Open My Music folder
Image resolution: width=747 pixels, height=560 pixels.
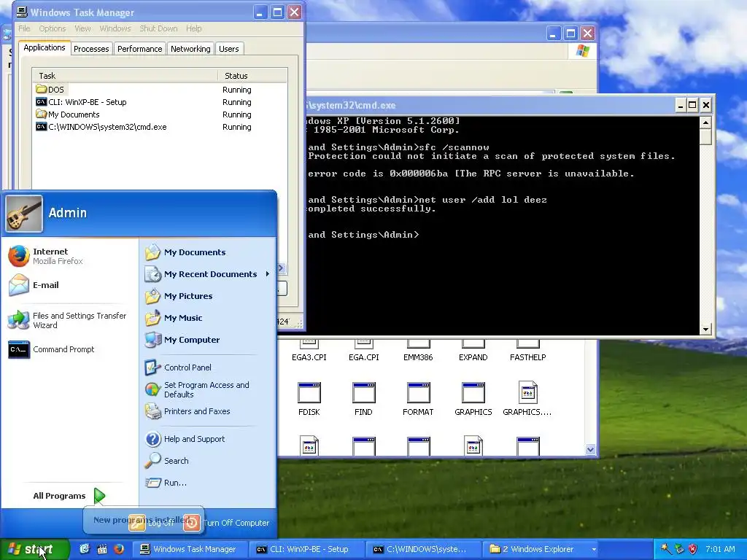point(174,318)
